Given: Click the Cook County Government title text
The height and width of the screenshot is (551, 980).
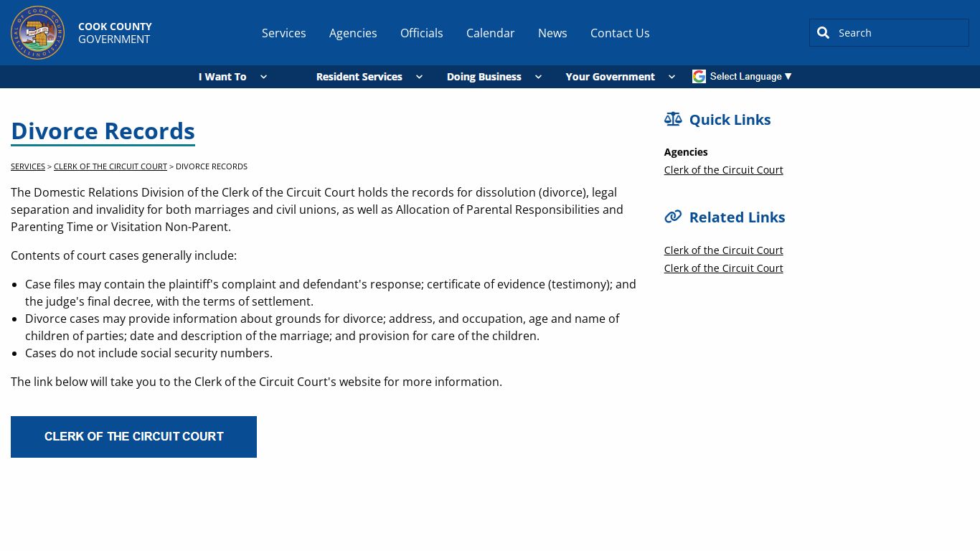Looking at the screenshot, I should click(115, 33).
